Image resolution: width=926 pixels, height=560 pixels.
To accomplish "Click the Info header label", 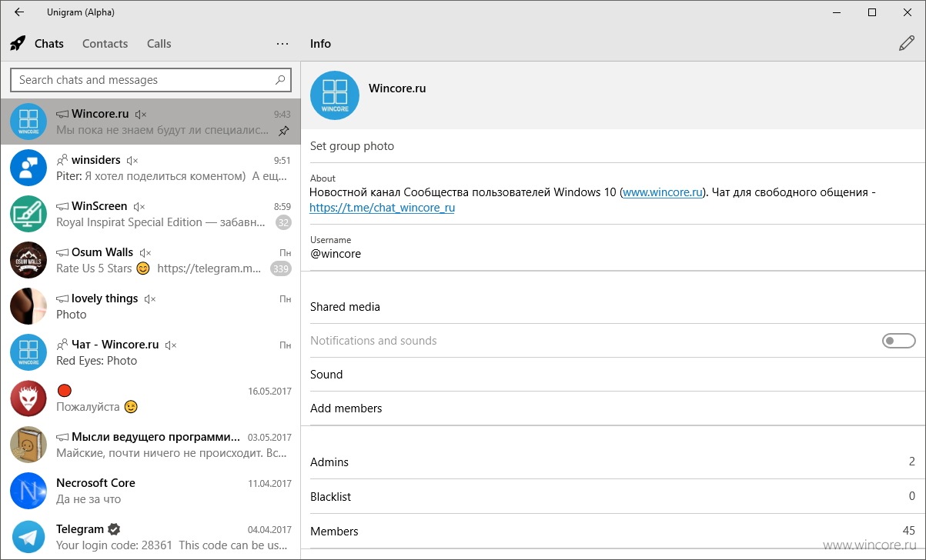I will coord(320,44).
